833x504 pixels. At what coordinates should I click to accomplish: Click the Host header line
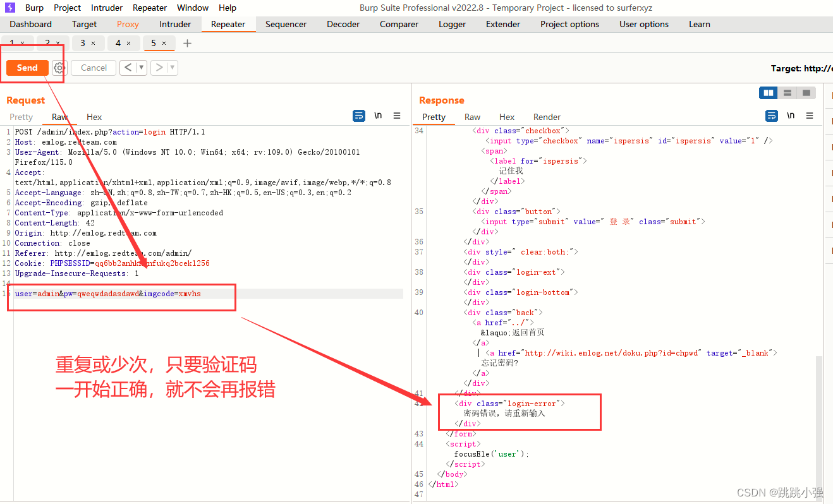point(66,142)
